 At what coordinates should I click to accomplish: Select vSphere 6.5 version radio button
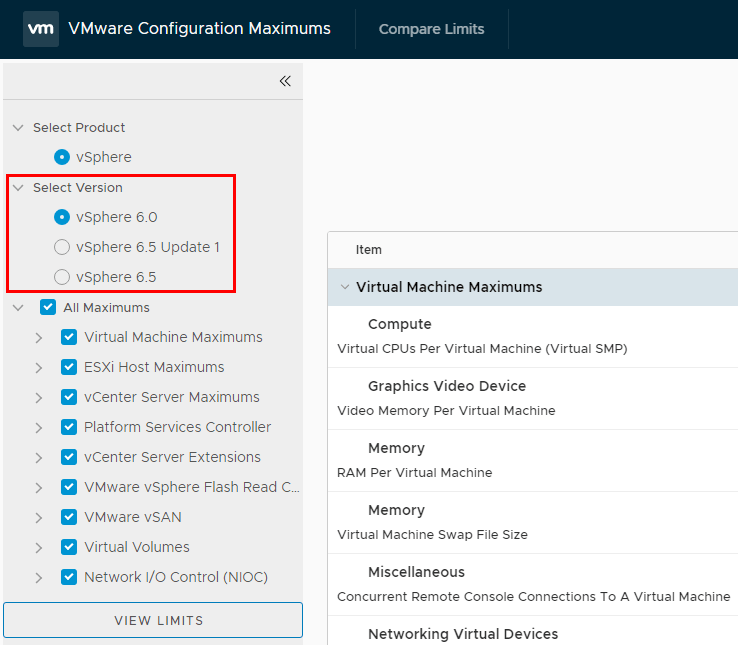(x=62, y=277)
